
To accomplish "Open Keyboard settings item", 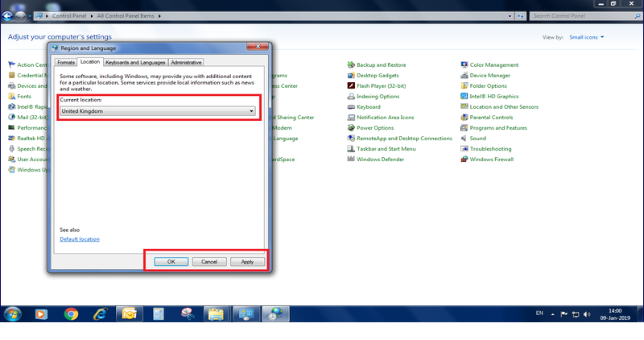I will click(x=369, y=106).
